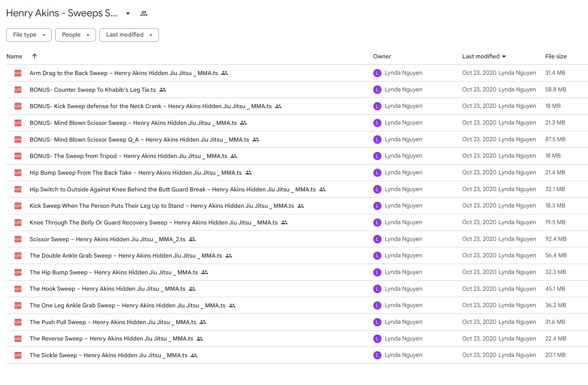
Task: Open the People filter
Action: [x=75, y=35]
